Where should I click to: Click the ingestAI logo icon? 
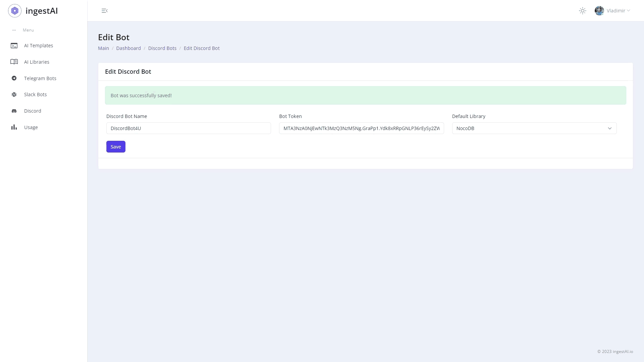click(15, 11)
